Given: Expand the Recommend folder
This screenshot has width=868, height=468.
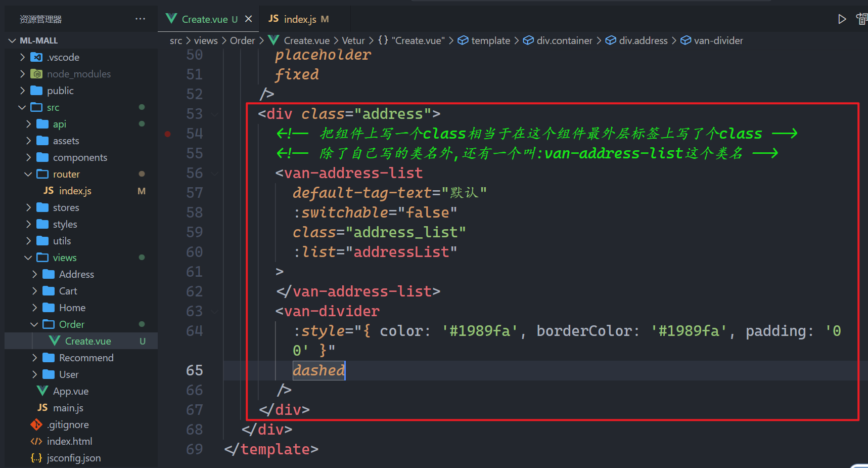Looking at the screenshot, I should coord(34,358).
